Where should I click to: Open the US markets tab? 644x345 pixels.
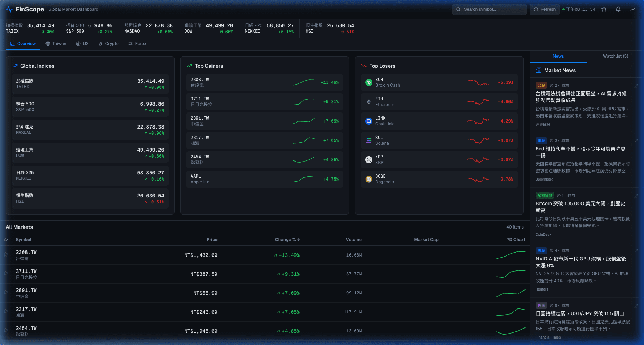[82, 44]
